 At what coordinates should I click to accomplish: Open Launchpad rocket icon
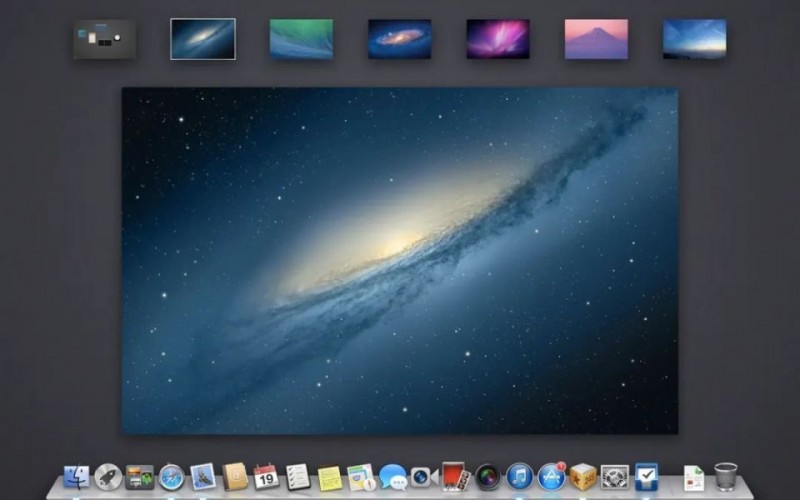pyautogui.click(x=108, y=477)
